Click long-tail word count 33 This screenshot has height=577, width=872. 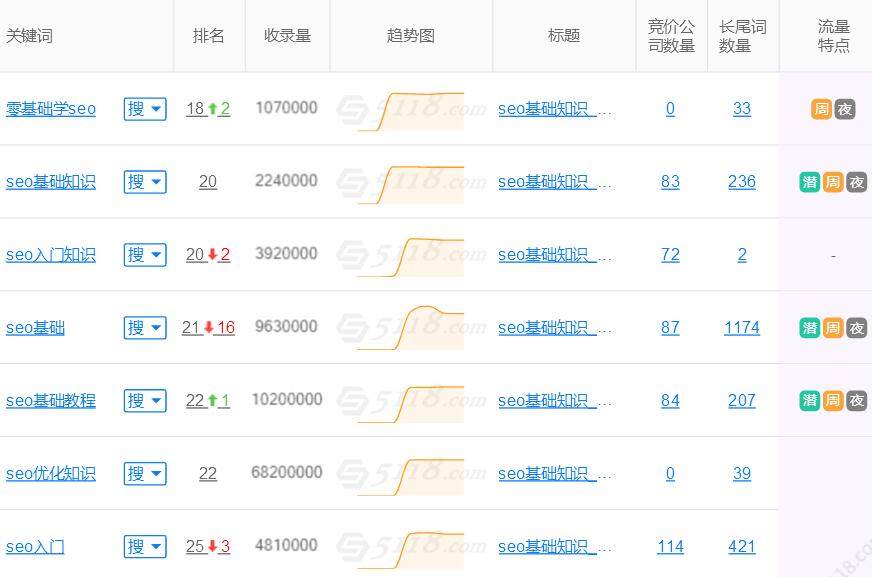[x=742, y=108]
